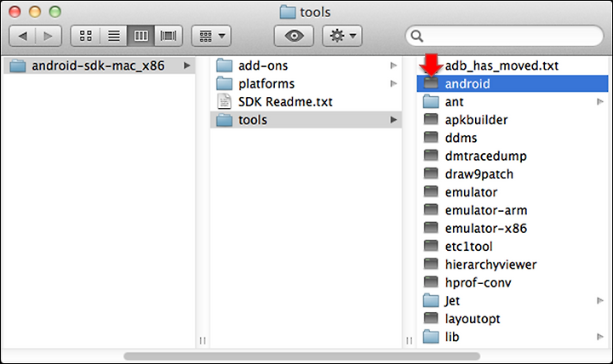
Task: Click the 'dmtracedump' file name
Action: pos(485,156)
